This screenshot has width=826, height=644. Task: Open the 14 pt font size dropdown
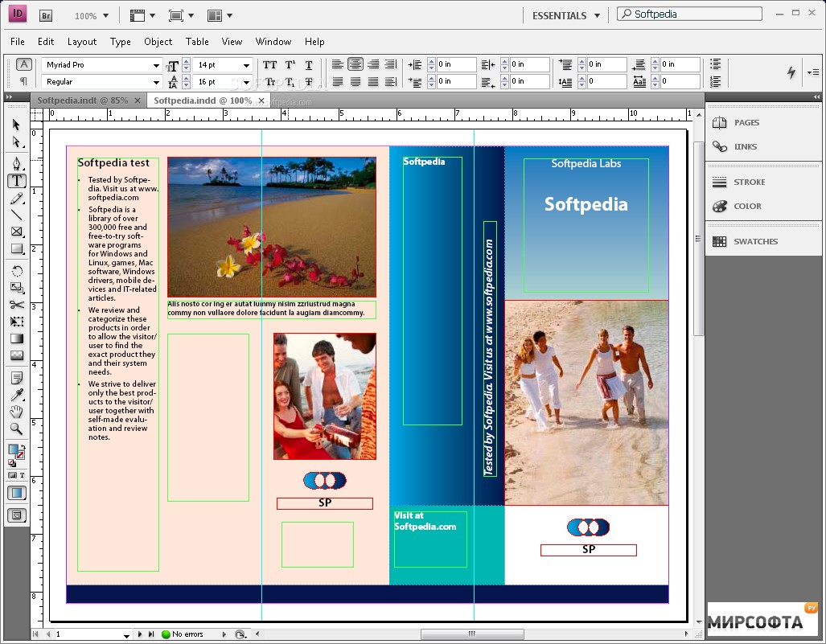pos(246,65)
